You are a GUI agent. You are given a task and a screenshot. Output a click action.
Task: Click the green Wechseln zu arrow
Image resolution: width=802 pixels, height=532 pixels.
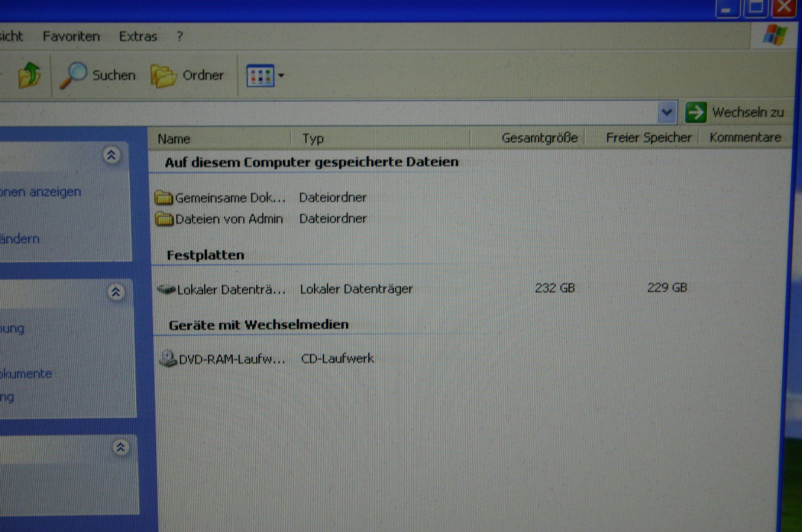696,112
